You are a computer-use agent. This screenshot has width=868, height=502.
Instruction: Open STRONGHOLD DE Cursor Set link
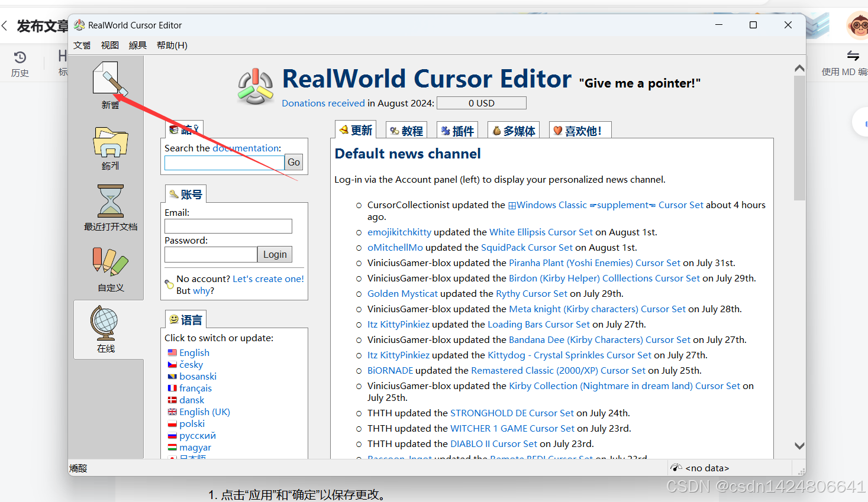pos(512,413)
